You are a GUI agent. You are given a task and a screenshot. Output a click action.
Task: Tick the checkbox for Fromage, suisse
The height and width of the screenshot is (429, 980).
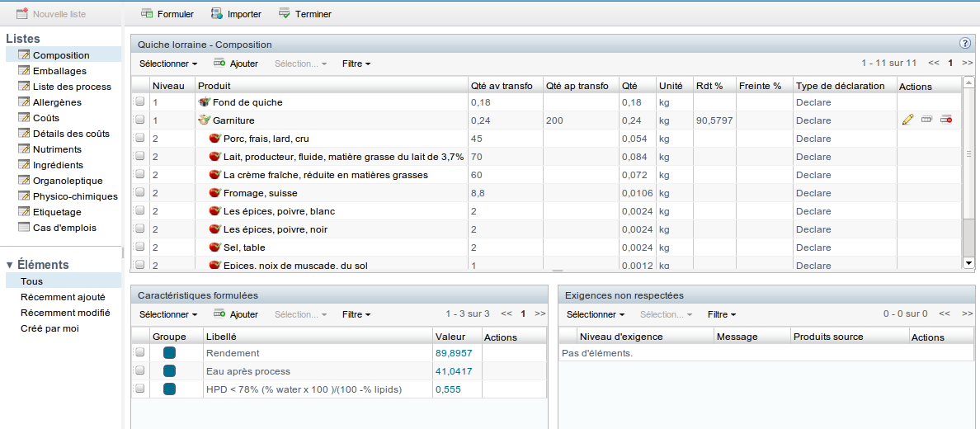point(140,192)
